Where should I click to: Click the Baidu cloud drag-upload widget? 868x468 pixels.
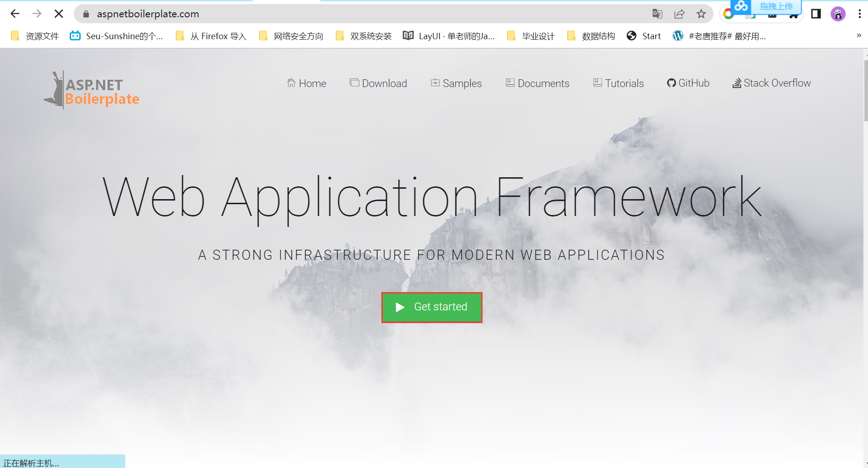(x=766, y=6)
